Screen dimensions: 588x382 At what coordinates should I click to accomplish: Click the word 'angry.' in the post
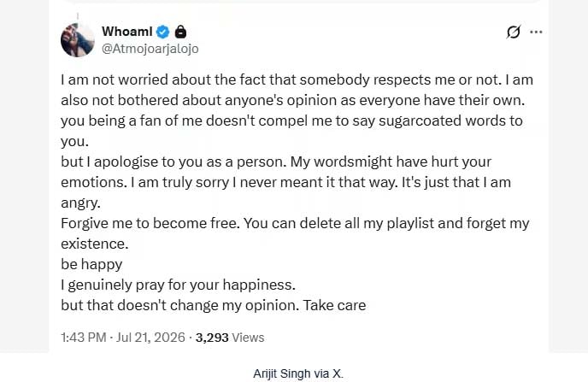click(x=80, y=203)
